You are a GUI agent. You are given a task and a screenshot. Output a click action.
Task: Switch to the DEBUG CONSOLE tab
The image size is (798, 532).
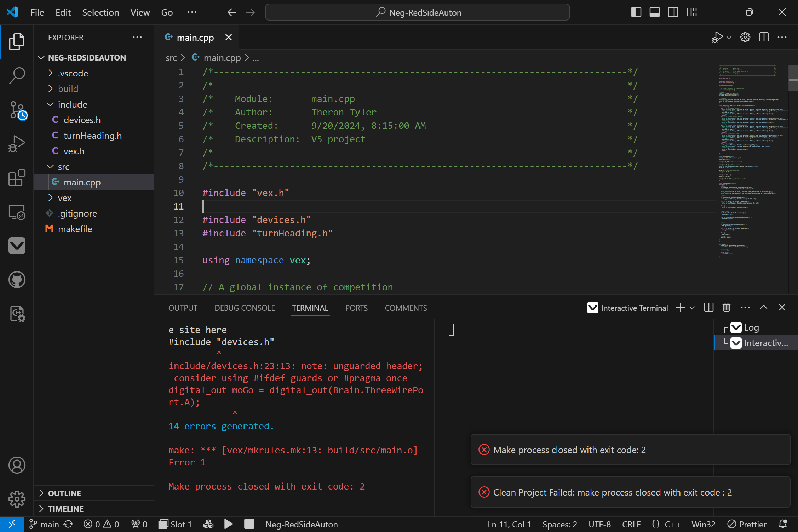(x=245, y=308)
